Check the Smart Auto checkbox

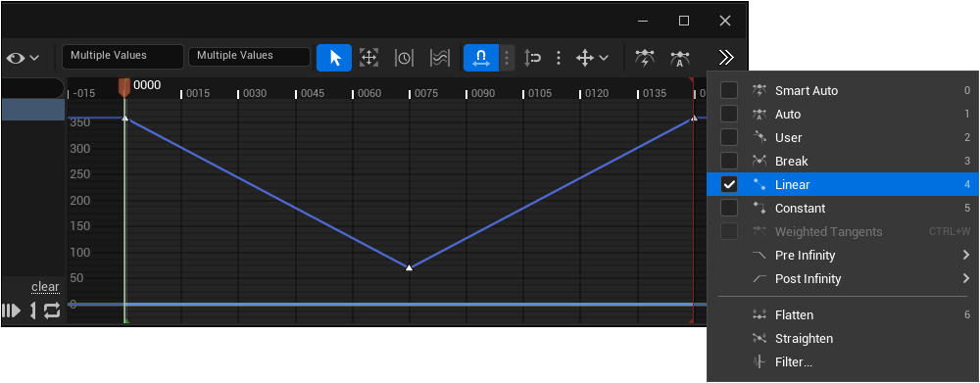click(729, 90)
